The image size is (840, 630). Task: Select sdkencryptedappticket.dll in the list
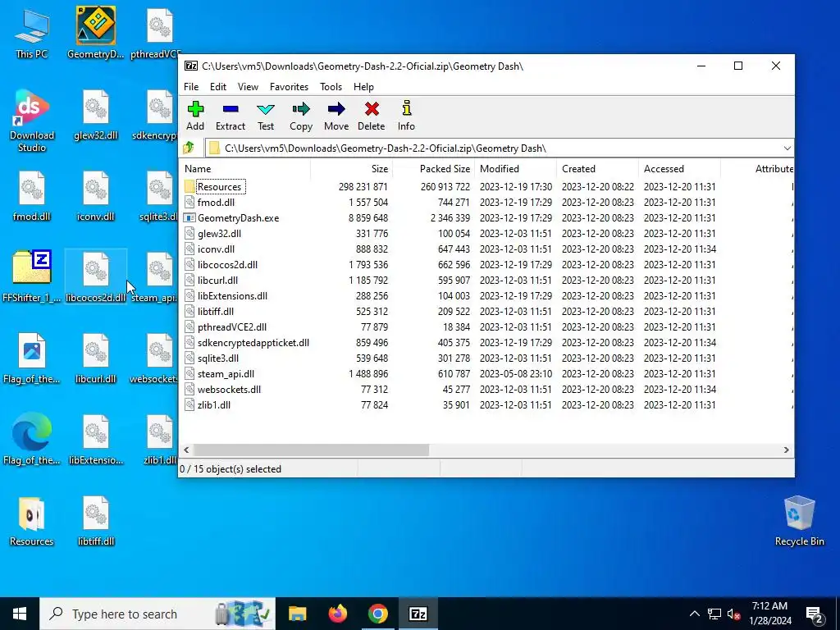[x=253, y=343]
